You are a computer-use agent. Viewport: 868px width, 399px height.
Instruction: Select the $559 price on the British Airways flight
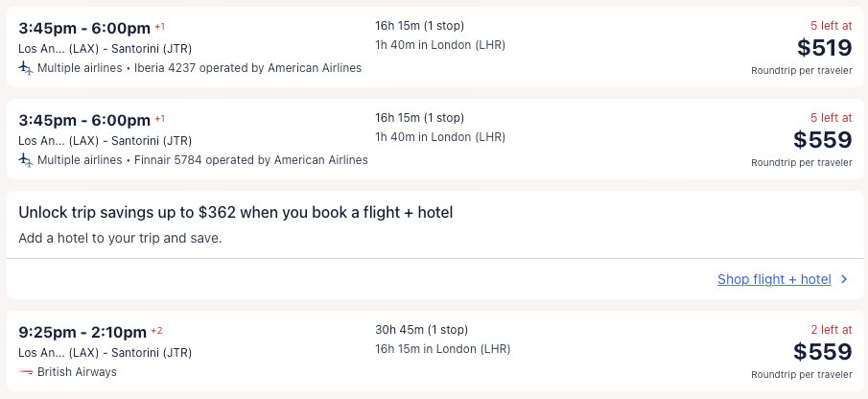tap(824, 351)
